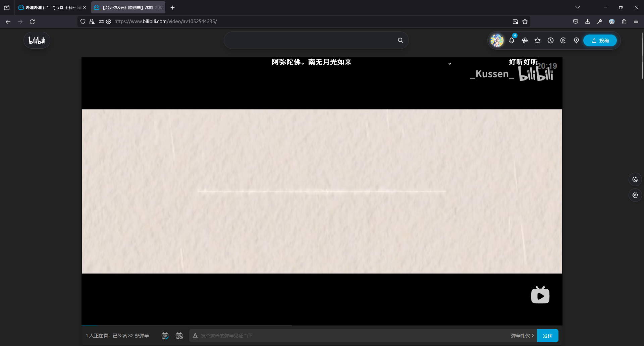Send danmaku with the 发送 button
The width and height of the screenshot is (644, 346).
[547, 336]
